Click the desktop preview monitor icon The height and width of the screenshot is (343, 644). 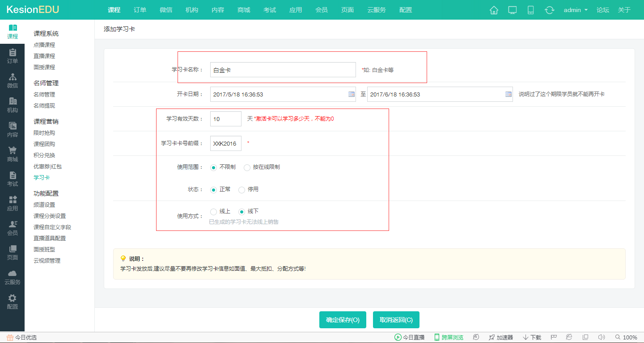[512, 9]
